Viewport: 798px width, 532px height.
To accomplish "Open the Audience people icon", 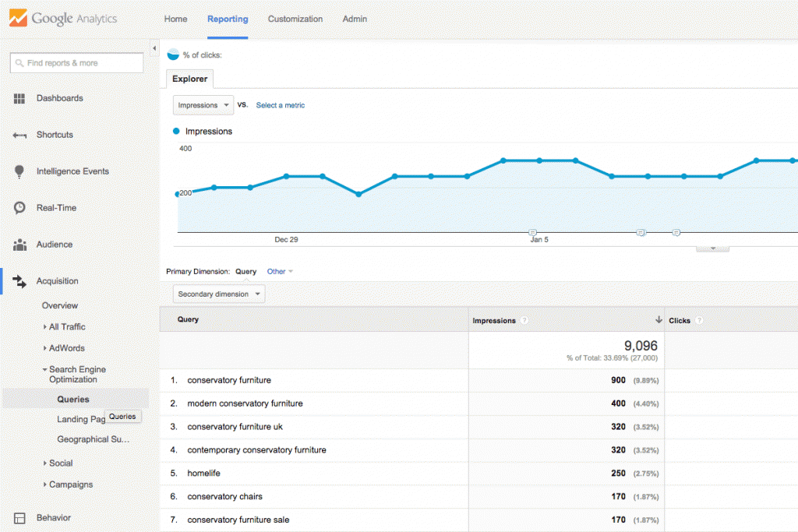I will (x=19, y=245).
